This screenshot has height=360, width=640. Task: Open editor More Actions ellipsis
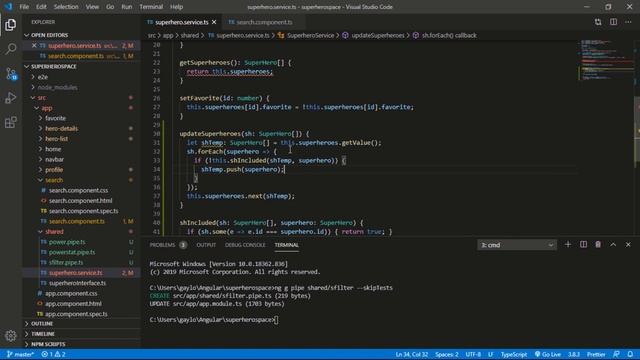pyautogui.click(x=628, y=22)
